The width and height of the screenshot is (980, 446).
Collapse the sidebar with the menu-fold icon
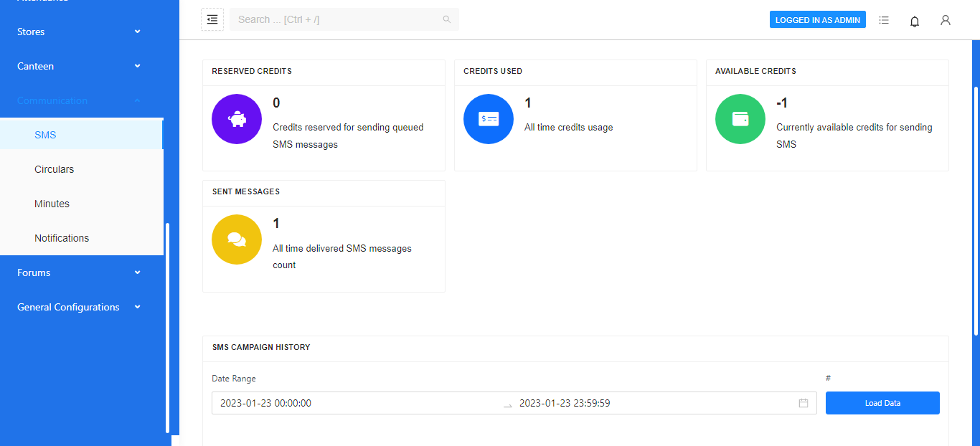212,19
